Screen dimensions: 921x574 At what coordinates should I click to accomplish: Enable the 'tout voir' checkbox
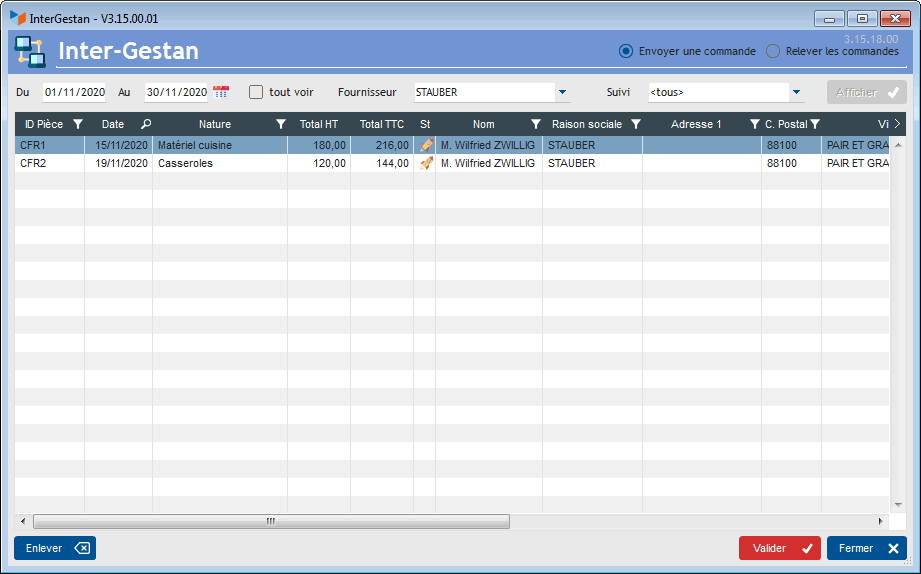(x=256, y=92)
